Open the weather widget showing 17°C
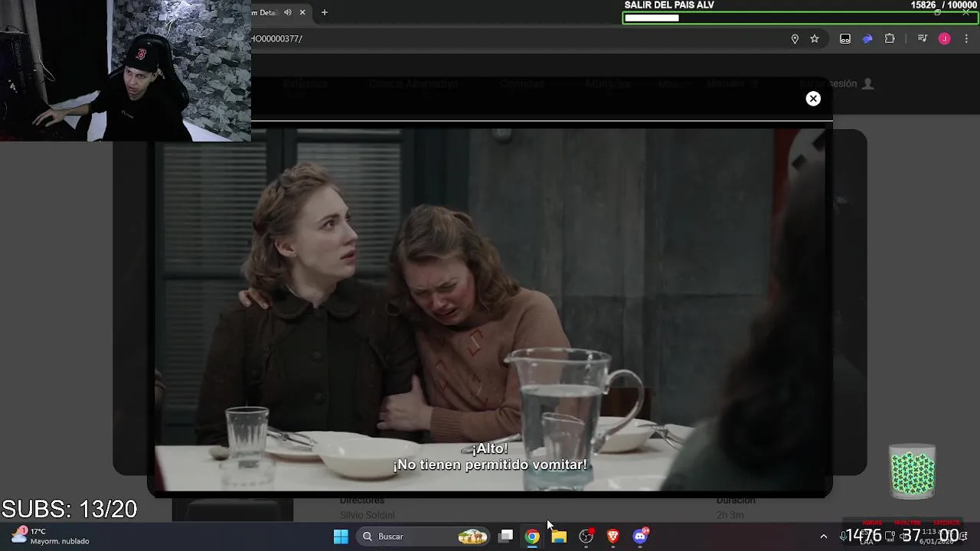Screen dimensions: 980x551 51,536
